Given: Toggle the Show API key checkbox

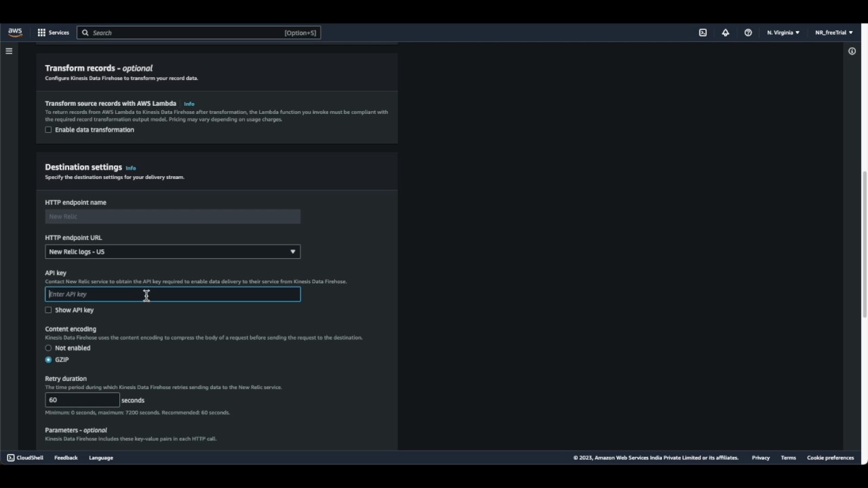Looking at the screenshot, I should pyautogui.click(x=48, y=310).
